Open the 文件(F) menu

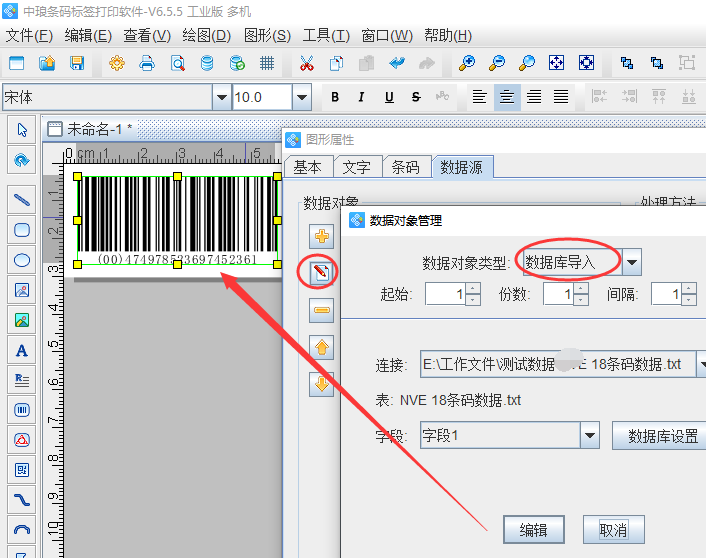29,36
